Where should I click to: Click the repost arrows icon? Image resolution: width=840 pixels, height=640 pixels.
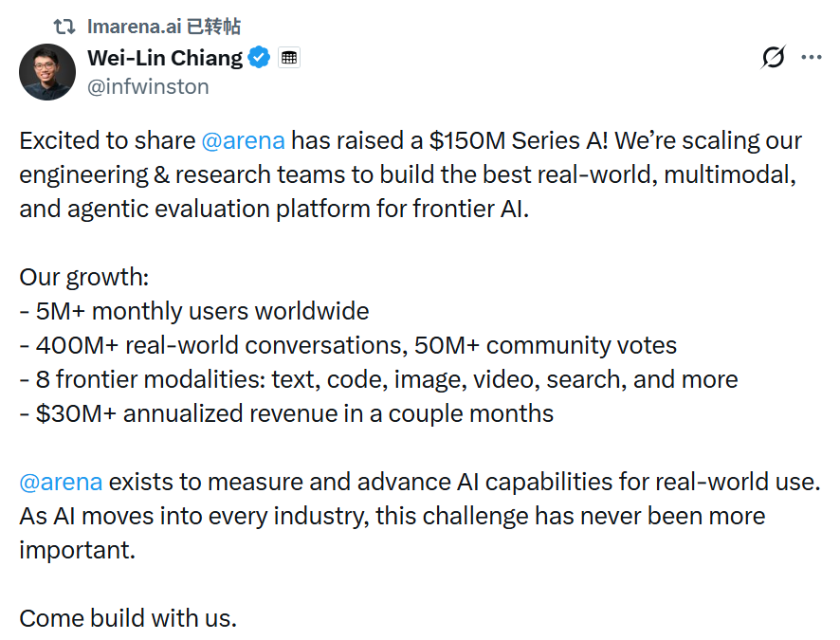(x=64, y=27)
